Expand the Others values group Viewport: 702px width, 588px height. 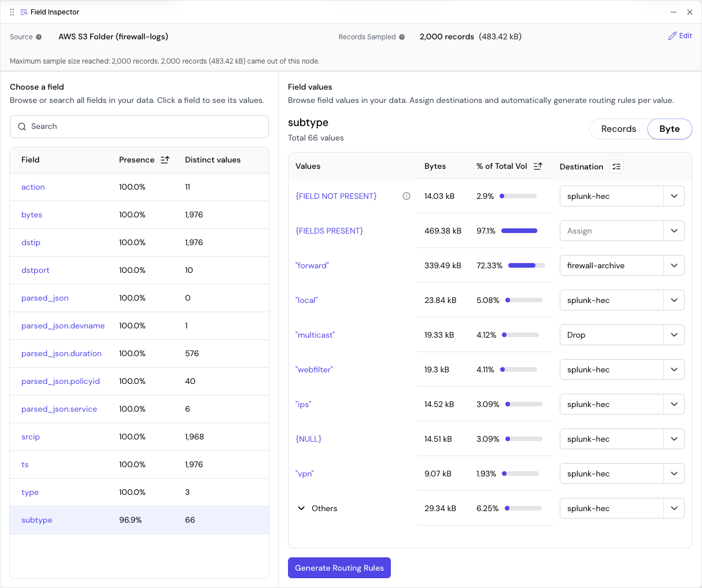(301, 508)
